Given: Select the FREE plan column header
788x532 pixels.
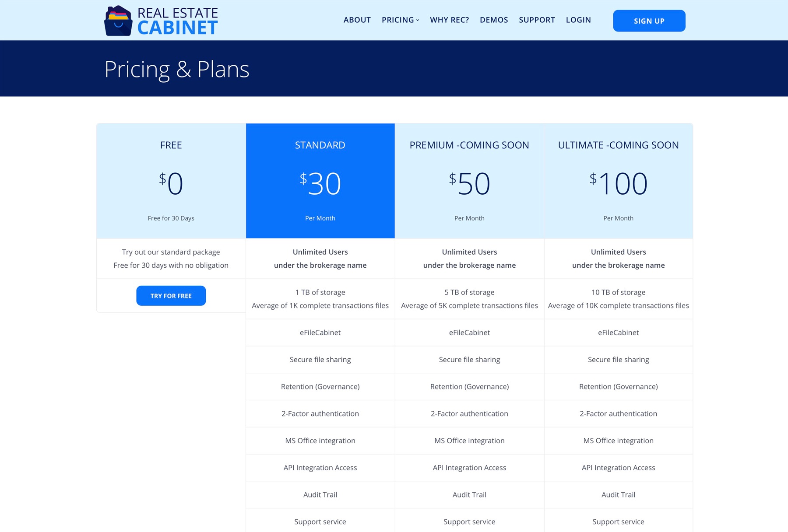Looking at the screenshot, I should (171, 145).
